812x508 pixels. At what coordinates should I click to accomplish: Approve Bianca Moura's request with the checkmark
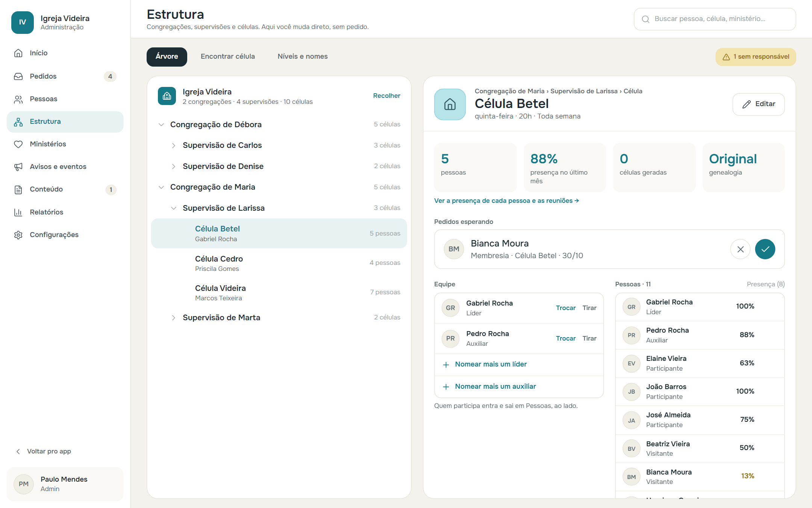pos(765,249)
